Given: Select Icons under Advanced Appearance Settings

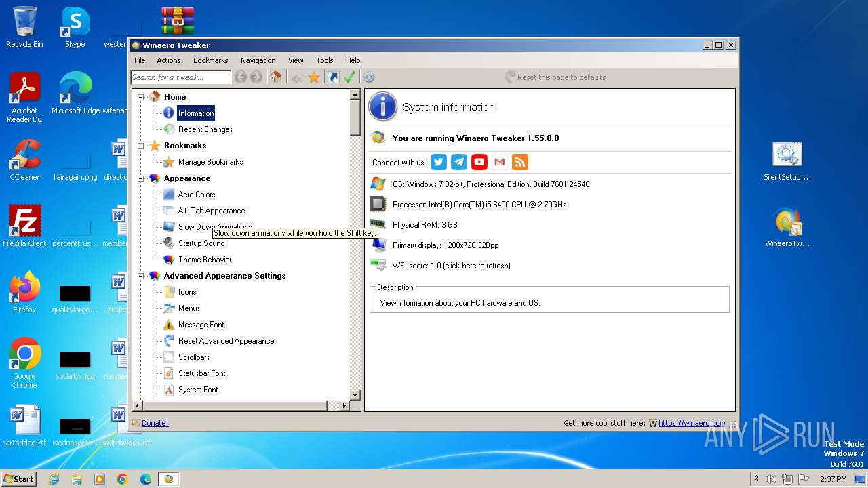Looking at the screenshot, I should [x=187, y=292].
